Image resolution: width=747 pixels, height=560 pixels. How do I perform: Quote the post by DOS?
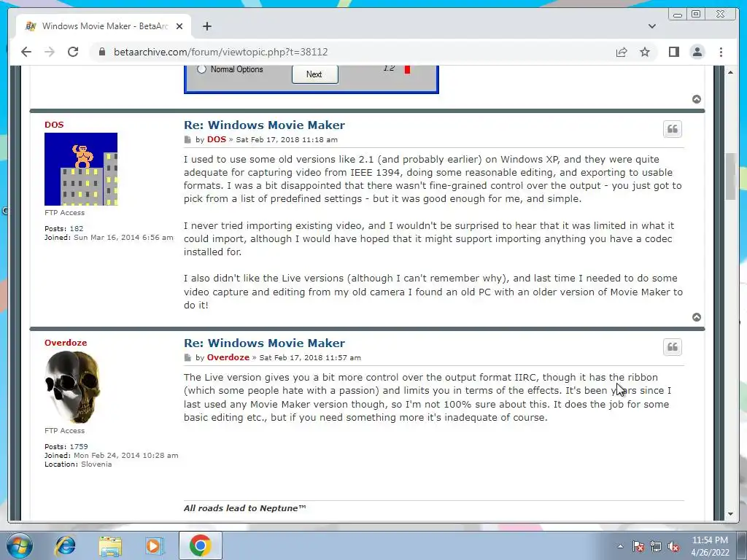click(x=672, y=128)
